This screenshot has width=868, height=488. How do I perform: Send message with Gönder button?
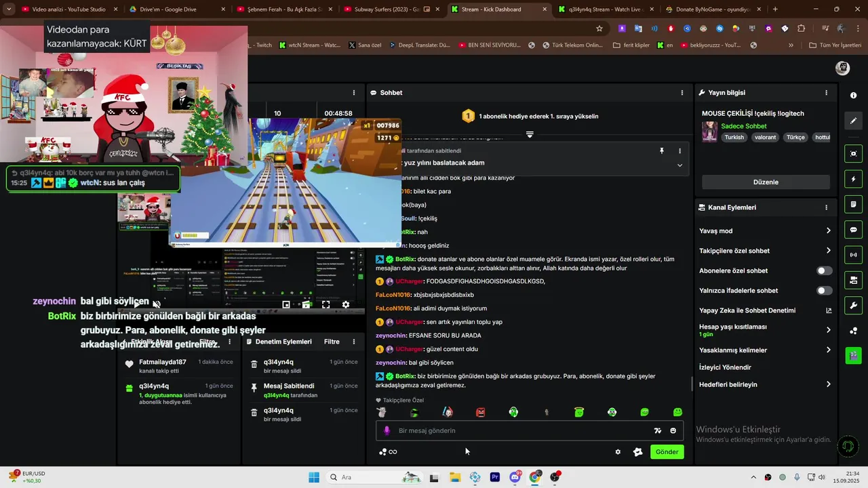pyautogui.click(x=667, y=452)
